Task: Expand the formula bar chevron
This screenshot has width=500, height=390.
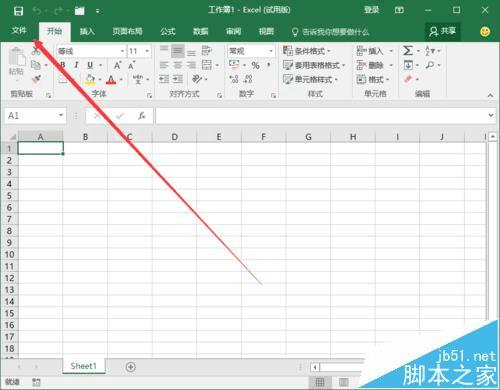Action: coord(491,115)
